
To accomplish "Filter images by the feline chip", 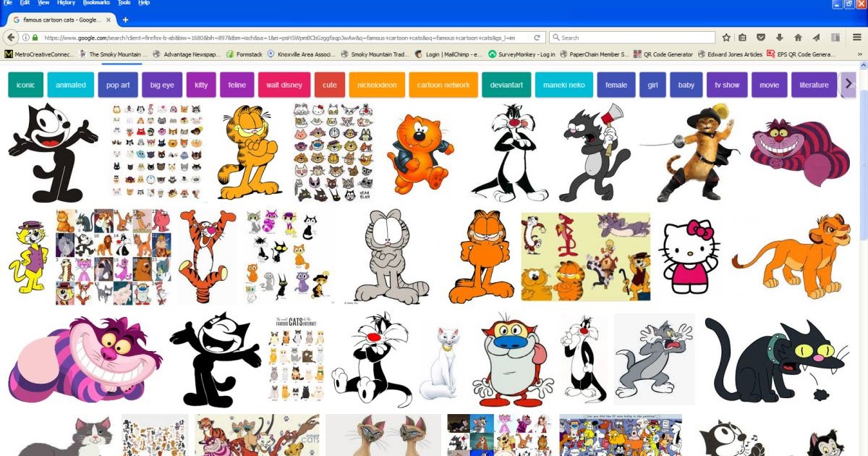I will click(237, 85).
